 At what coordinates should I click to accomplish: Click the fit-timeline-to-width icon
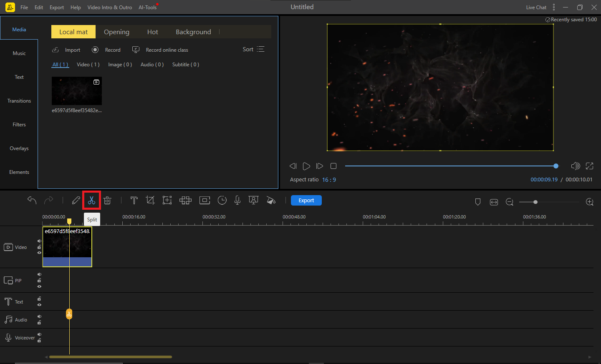coord(494,202)
